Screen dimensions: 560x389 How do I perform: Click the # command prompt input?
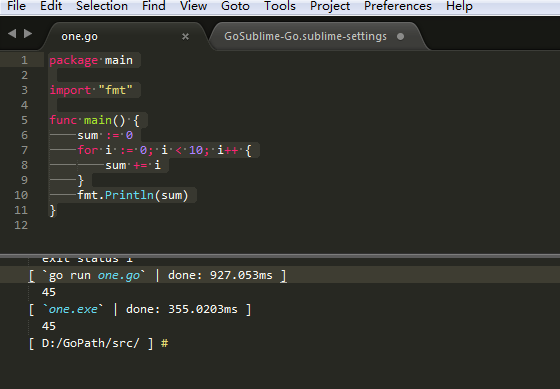(164, 343)
